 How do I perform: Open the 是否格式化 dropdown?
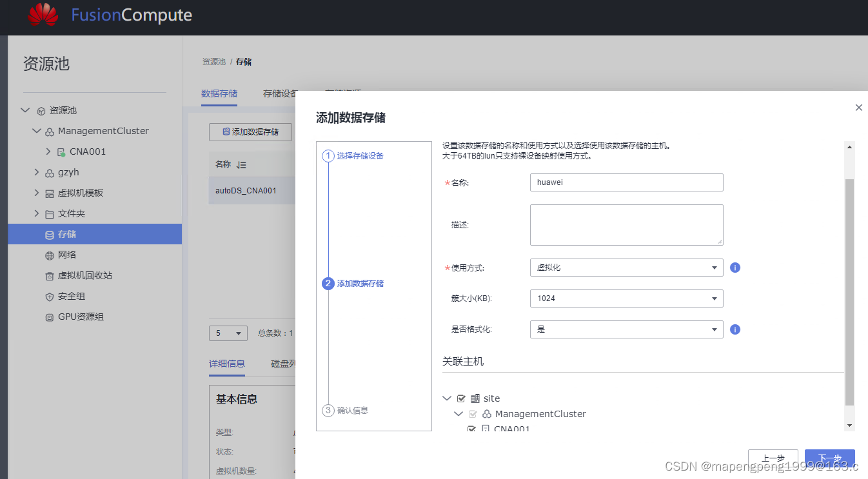(x=626, y=329)
